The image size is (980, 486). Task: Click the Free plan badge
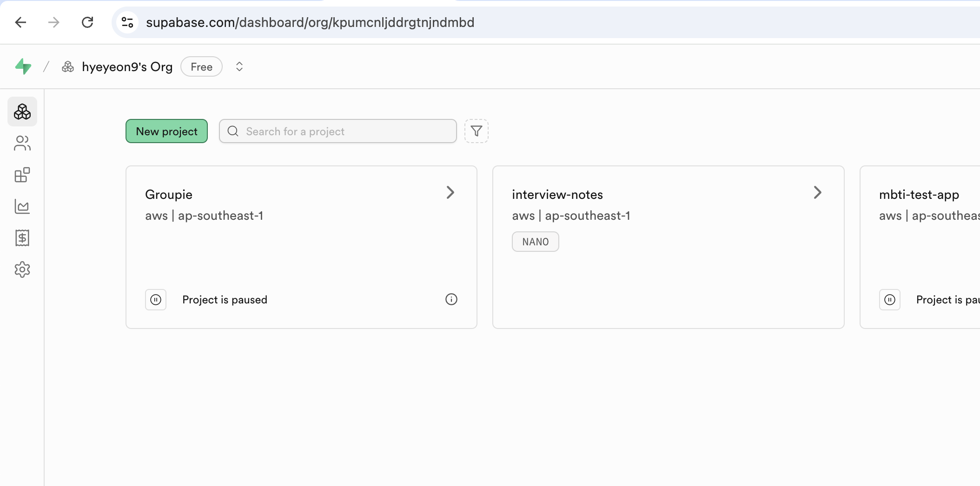(x=201, y=67)
